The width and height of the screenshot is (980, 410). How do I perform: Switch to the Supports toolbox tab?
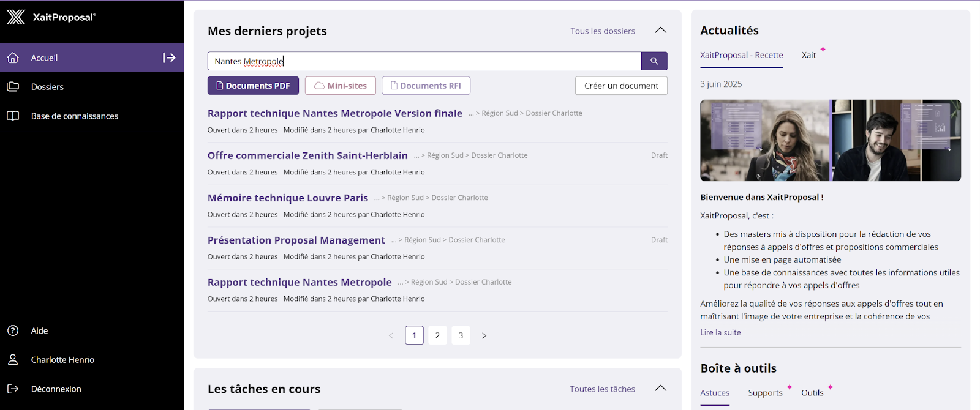[765, 393]
